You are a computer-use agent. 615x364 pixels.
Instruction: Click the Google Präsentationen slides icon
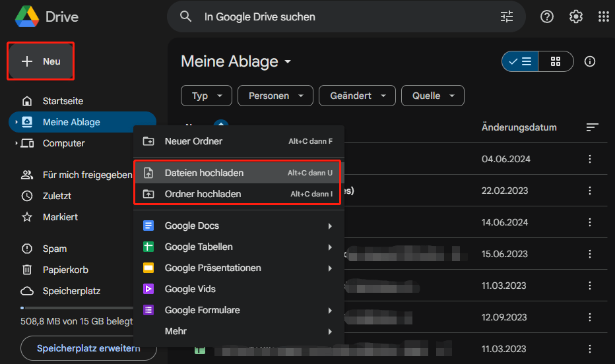tap(148, 268)
